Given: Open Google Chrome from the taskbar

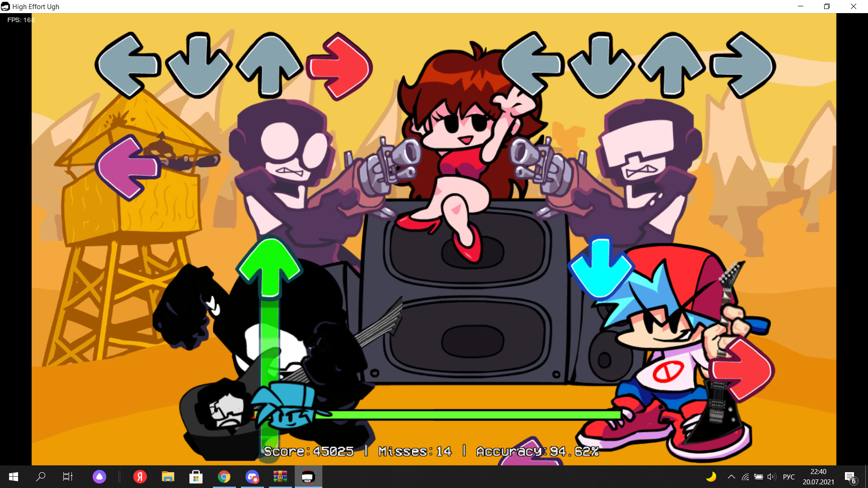Looking at the screenshot, I should (x=224, y=477).
